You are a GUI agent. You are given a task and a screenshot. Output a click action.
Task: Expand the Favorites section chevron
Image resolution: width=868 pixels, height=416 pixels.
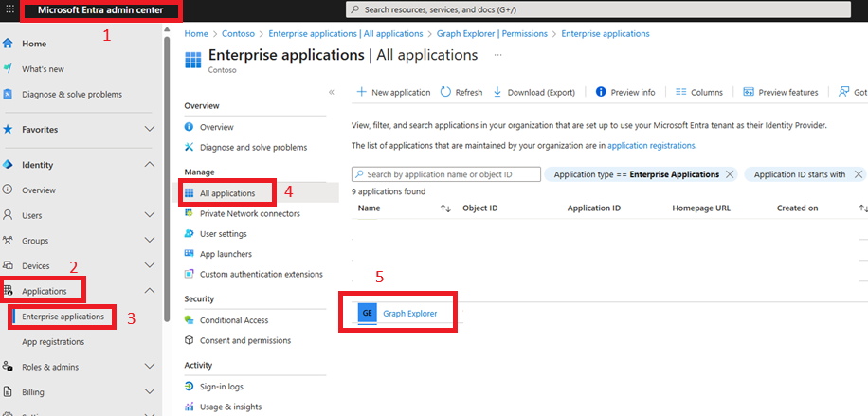(x=150, y=129)
